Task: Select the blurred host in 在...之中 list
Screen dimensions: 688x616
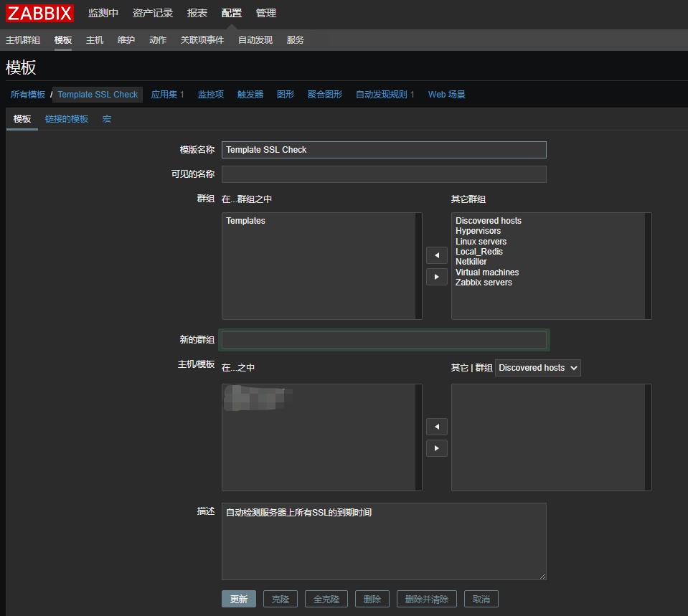Action: coord(258,398)
